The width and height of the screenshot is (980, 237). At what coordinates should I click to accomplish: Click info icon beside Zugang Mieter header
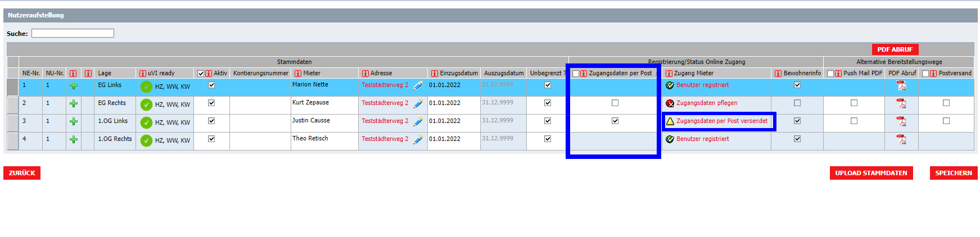coord(669,74)
